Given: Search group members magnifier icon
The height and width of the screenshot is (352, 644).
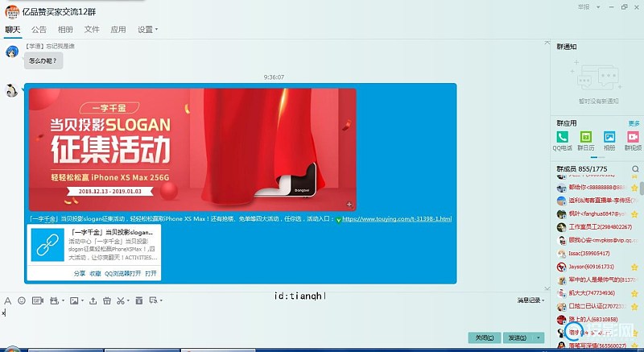Looking at the screenshot, I should coord(635,169).
